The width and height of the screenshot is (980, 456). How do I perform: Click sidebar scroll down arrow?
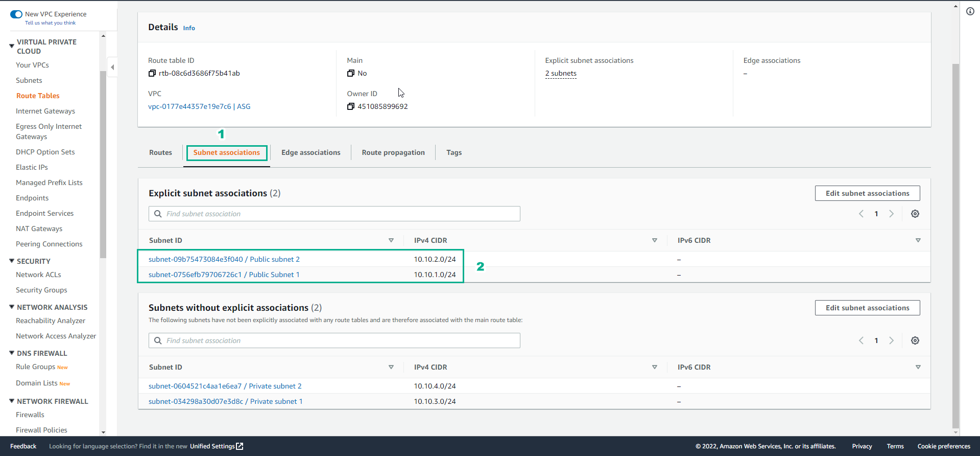click(x=103, y=432)
